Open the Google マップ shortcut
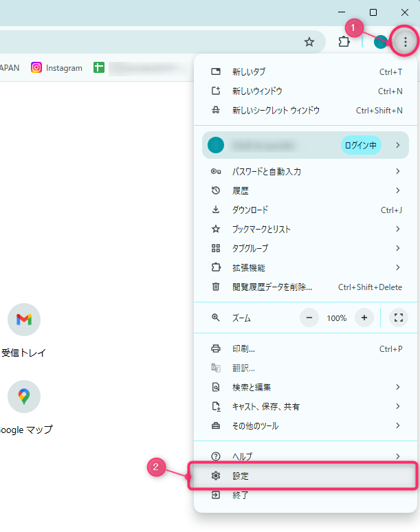420x532 pixels. (x=24, y=397)
